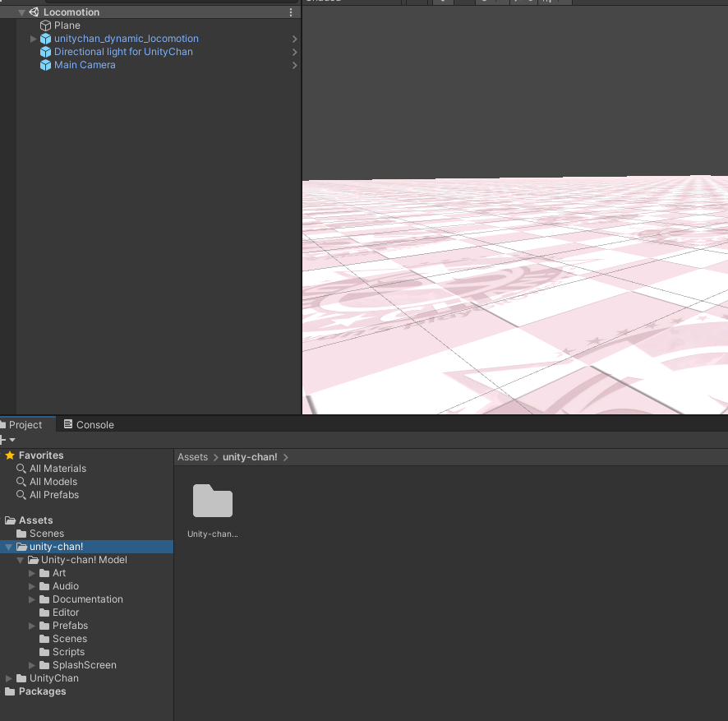Click the plus icon to create asset

(2, 440)
